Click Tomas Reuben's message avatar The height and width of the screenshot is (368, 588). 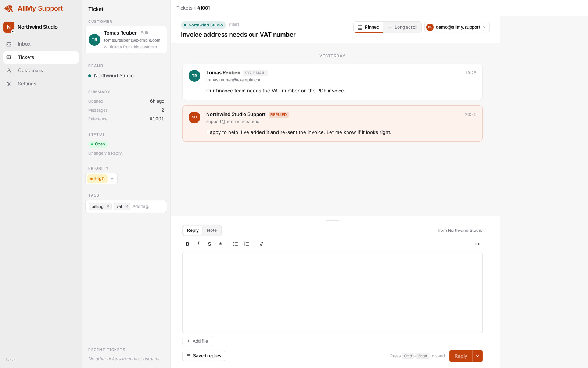click(194, 76)
